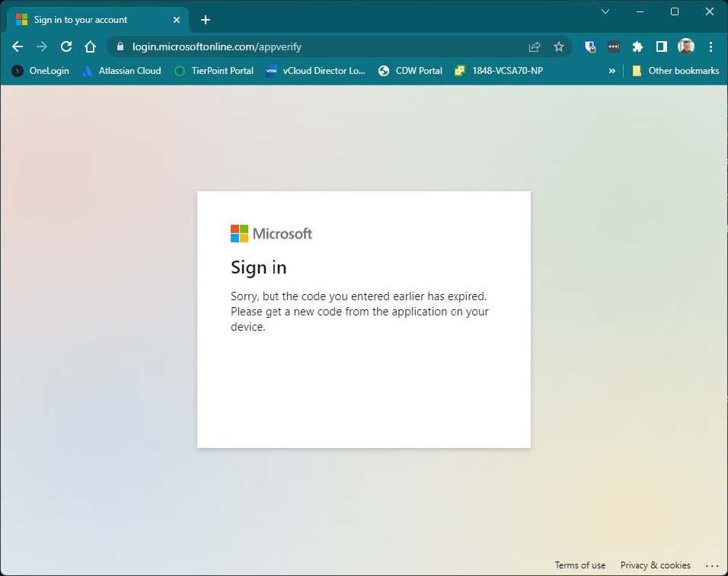
Task: Open the footer ellipsis more options
Action: (712, 565)
